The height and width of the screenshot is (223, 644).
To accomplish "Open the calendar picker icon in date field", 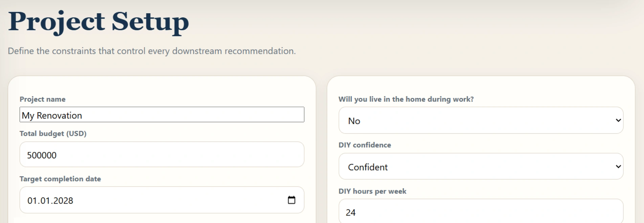I will coord(291,200).
